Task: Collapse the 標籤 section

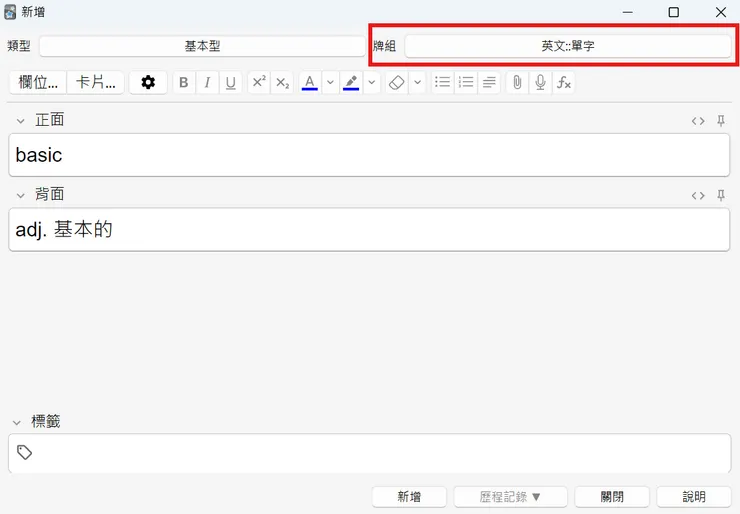Action: (x=17, y=422)
